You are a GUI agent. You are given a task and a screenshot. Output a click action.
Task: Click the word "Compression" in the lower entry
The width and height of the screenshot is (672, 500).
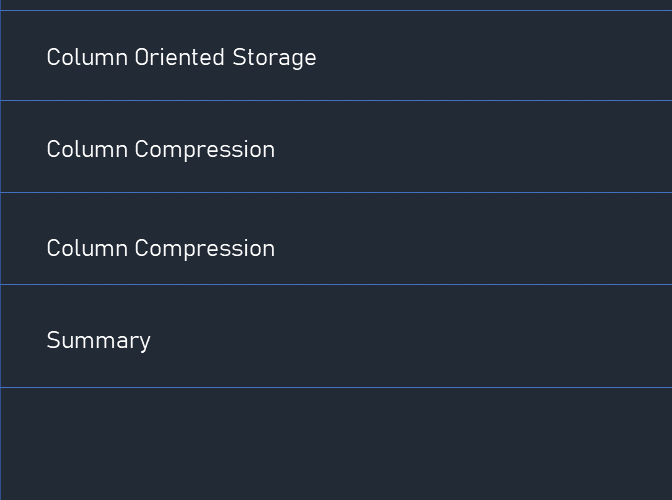tap(204, 250)
